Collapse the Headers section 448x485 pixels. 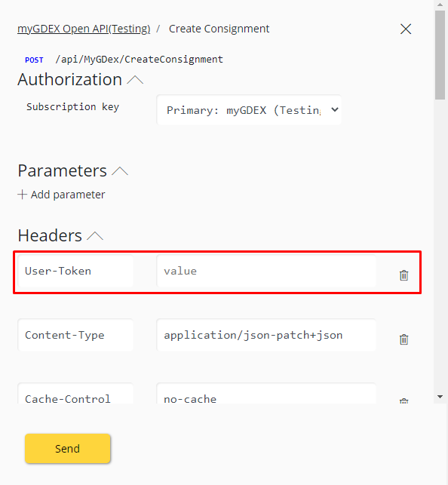(x=95, y=236)
